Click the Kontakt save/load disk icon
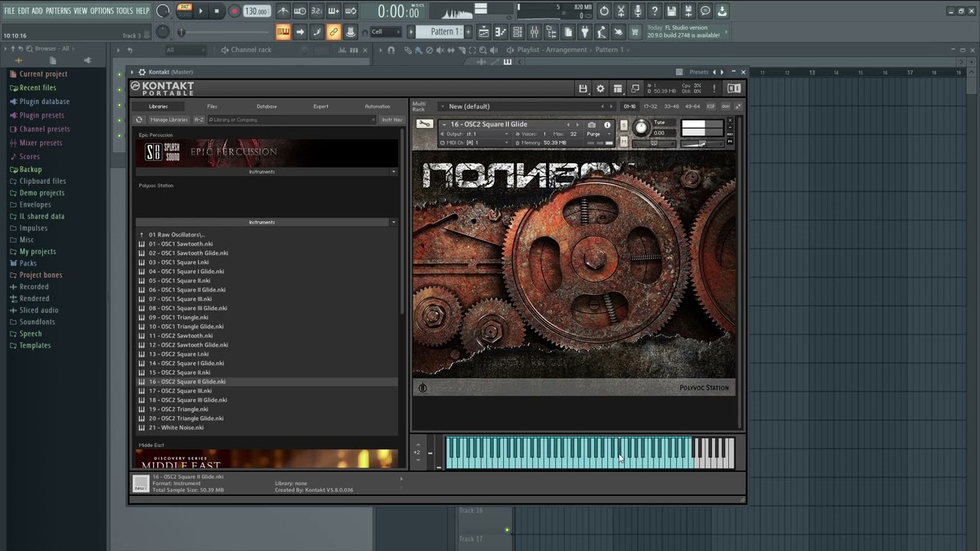The height and width of the screenshot is (551, 980). [x=583, y=89]
